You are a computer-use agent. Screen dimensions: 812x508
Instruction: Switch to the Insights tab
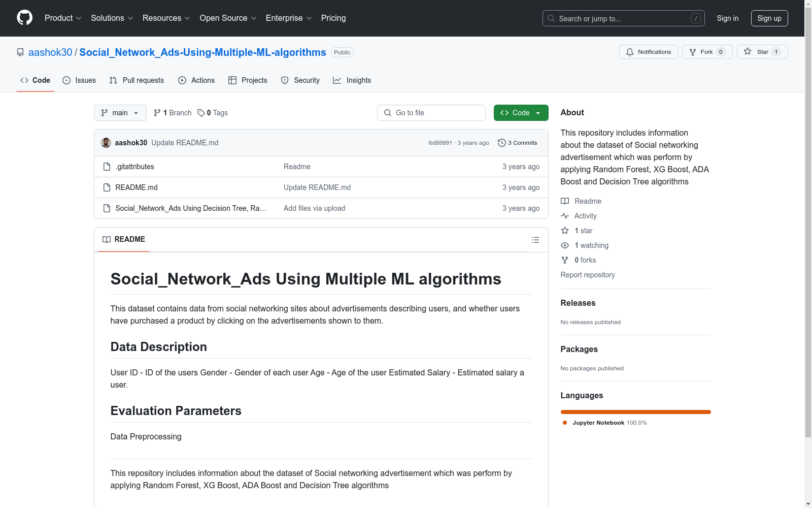(352, 80)
